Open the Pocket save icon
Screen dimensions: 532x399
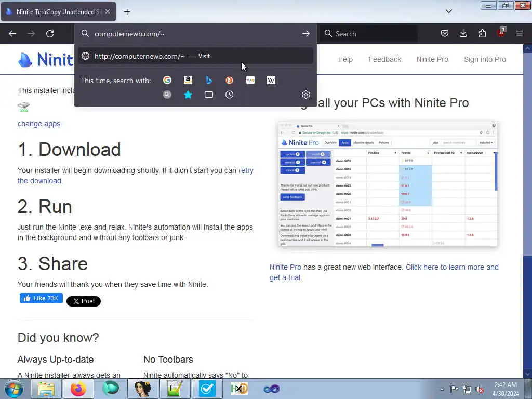(445, 33)
